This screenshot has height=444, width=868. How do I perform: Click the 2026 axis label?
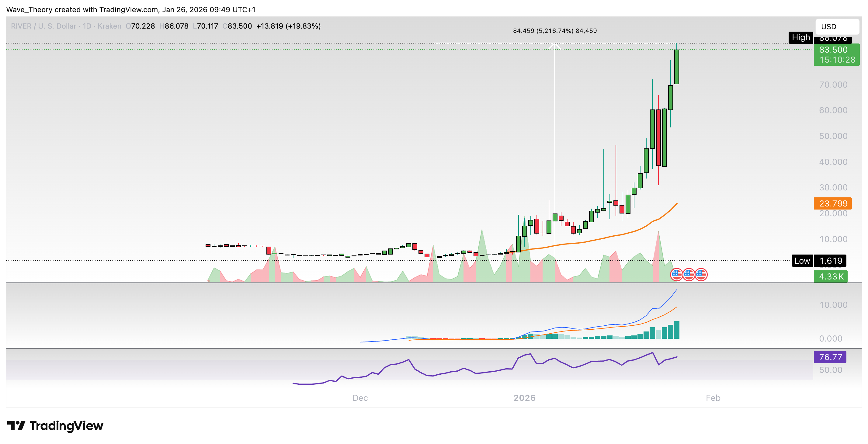click(525, 398)
